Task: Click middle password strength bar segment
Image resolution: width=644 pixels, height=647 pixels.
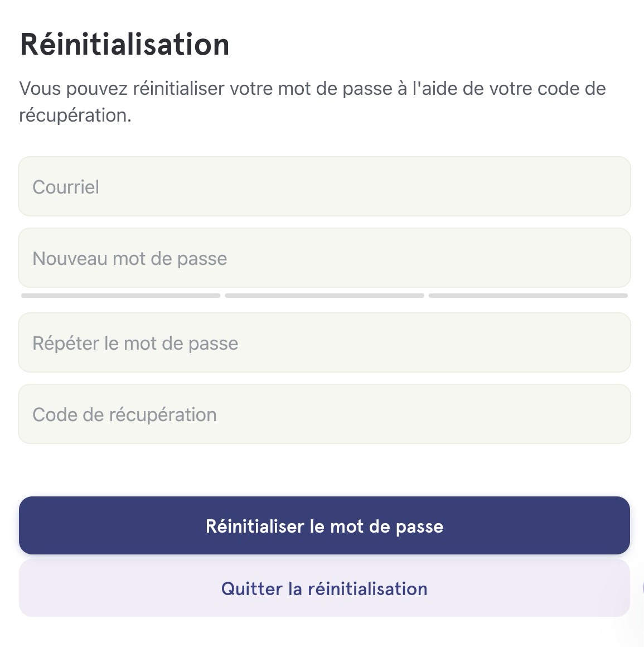Action: [325, 296]
